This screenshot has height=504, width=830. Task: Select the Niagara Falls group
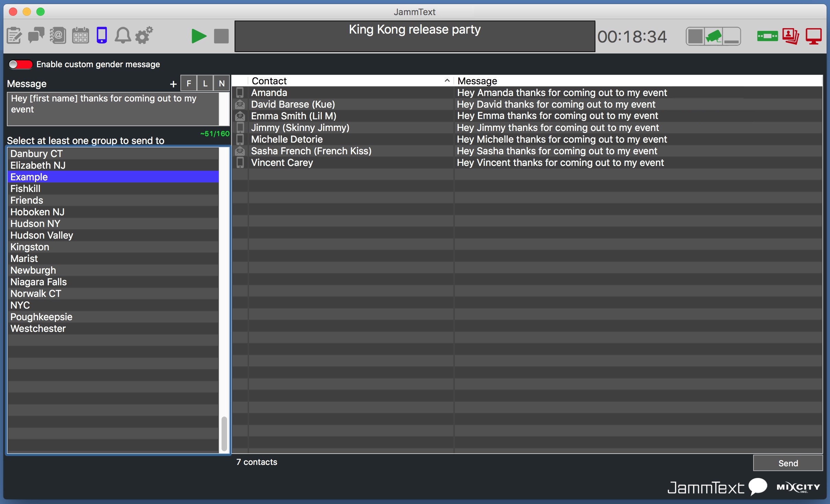pos(113,282)
